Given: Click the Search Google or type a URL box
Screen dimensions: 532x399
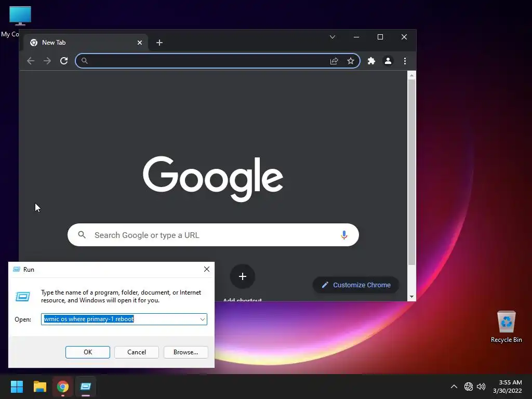Looking at the screenshot, I should pos(213,235).
